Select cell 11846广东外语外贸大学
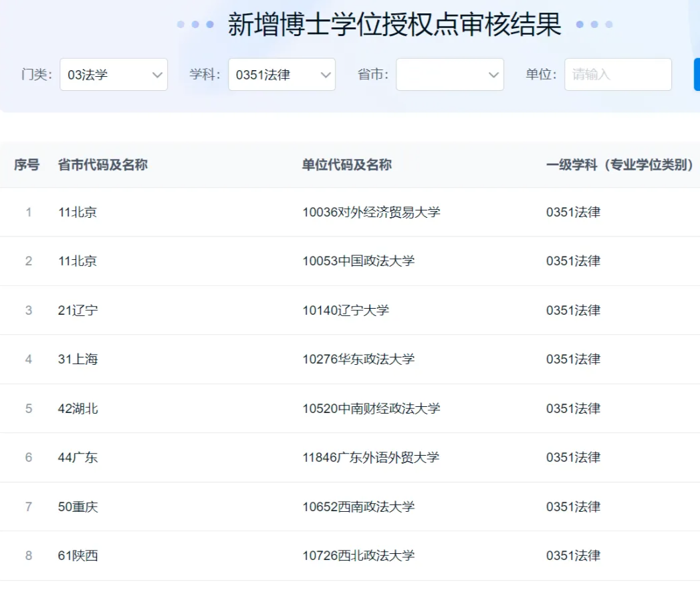700x594 pixels. [371, 458]
